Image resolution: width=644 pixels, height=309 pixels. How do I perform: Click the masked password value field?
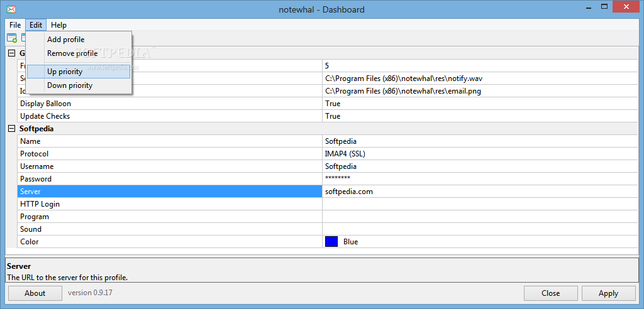pos(480,179)
